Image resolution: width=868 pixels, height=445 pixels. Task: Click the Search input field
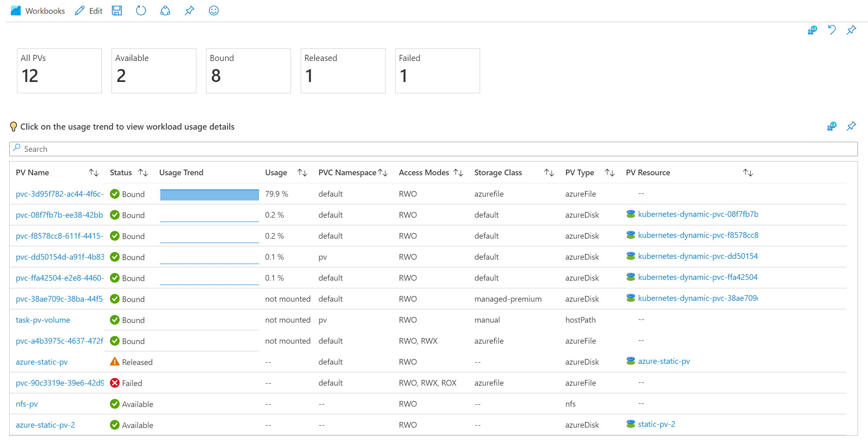pos(434,149)
